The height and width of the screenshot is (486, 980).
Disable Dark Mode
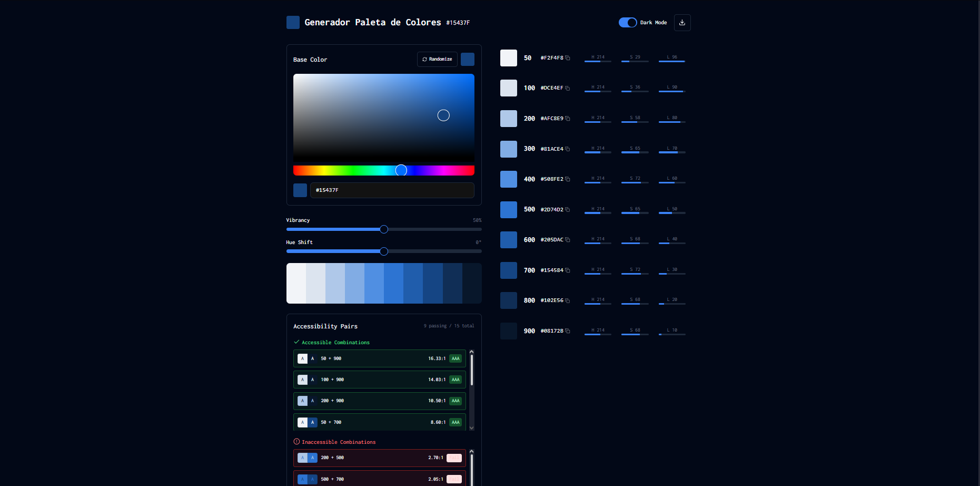[628, 23]
